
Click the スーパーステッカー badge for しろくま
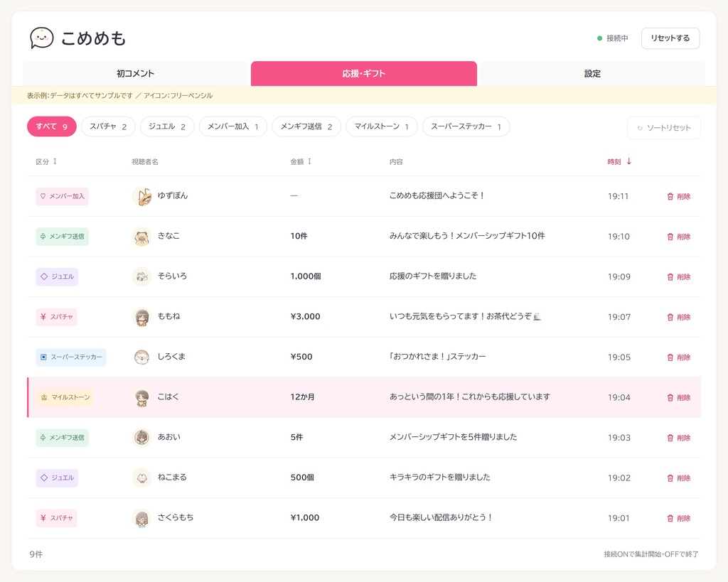71,357
